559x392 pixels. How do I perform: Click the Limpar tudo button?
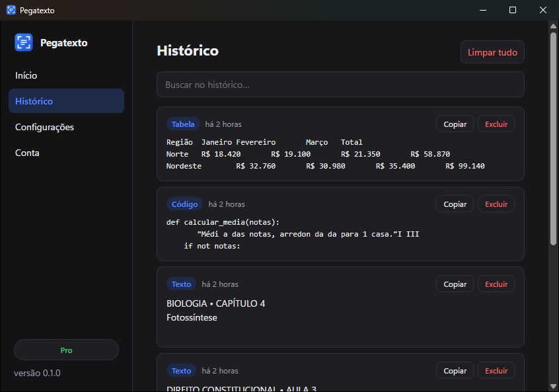click(492, 52)
